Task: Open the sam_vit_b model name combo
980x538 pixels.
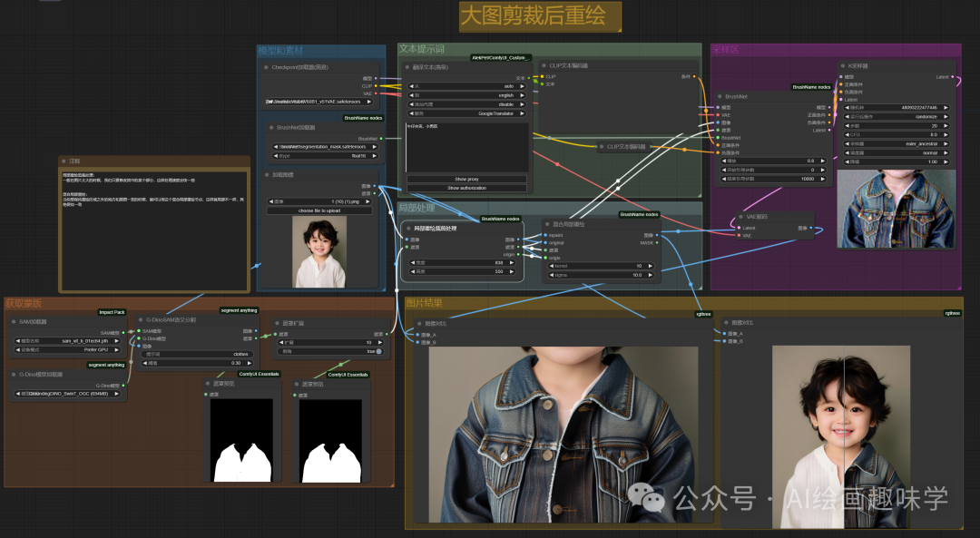Action: pyautogui.click(x=67, y=341)
